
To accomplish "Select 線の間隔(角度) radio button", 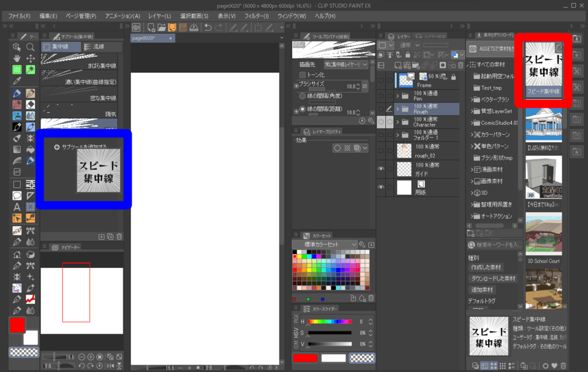I will tap(302, 96).
